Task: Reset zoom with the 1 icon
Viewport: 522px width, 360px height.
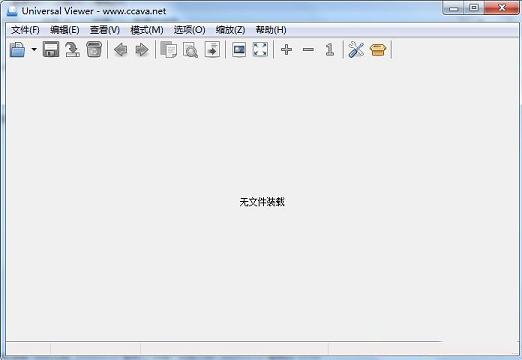Action: tap(330, 50)
